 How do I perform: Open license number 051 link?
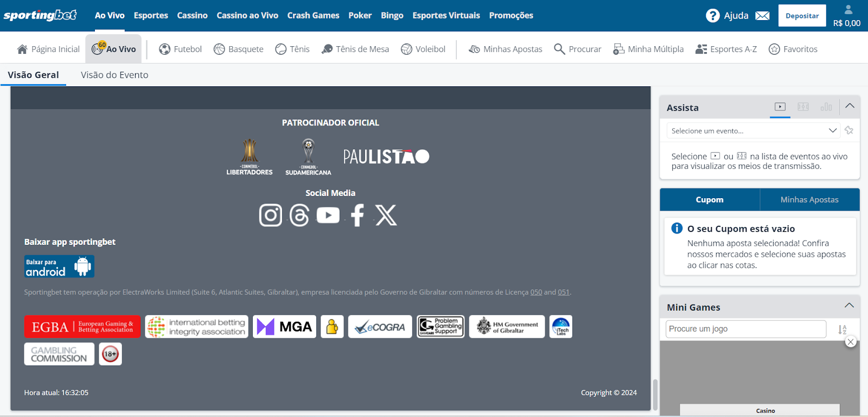564,292
